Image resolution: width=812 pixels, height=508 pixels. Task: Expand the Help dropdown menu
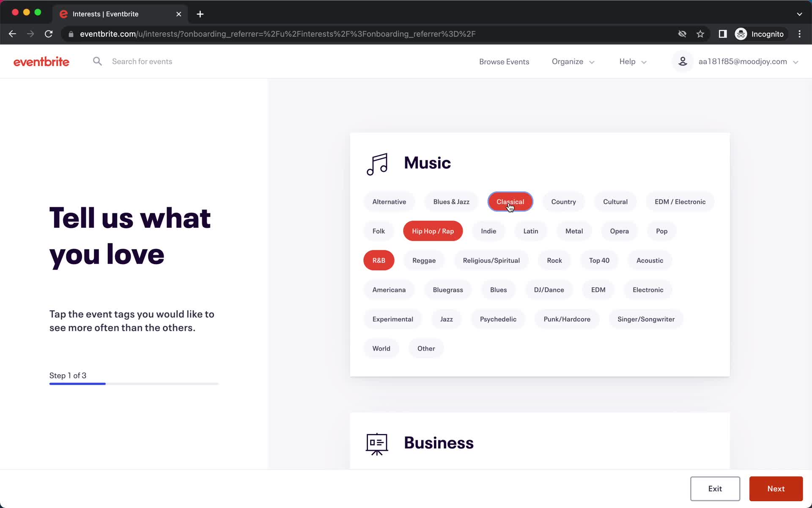click(x=633, y=61)
